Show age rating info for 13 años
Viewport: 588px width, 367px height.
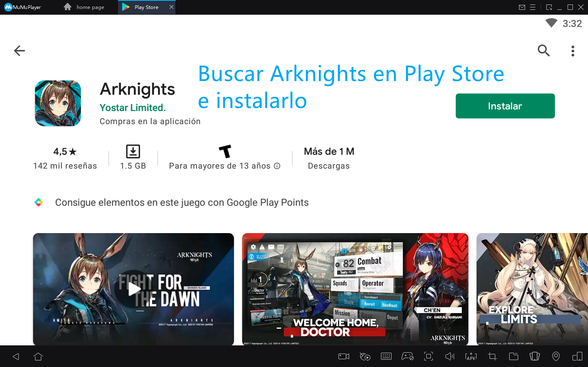tap(277, 166)
